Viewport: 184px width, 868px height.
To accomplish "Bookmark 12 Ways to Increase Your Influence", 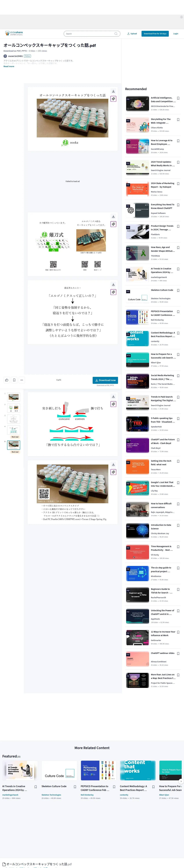I will tap(178, 632).
